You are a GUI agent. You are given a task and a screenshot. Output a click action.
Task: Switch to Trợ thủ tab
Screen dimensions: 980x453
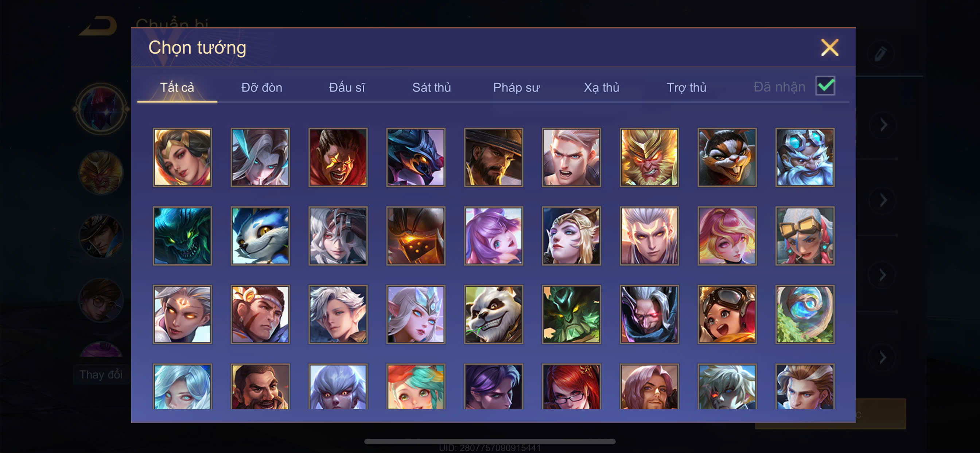(686, 88)
